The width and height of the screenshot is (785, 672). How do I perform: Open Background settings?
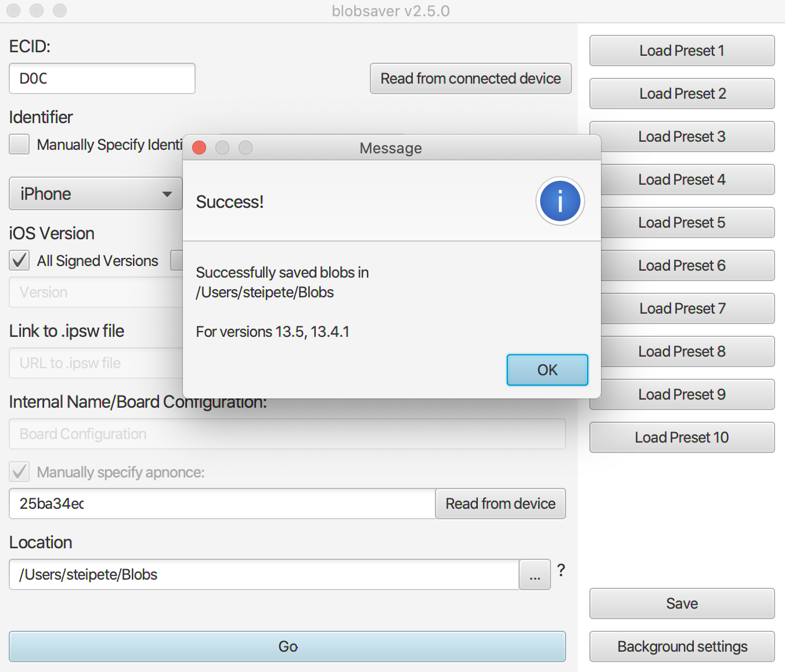click(x=682, y=646)
